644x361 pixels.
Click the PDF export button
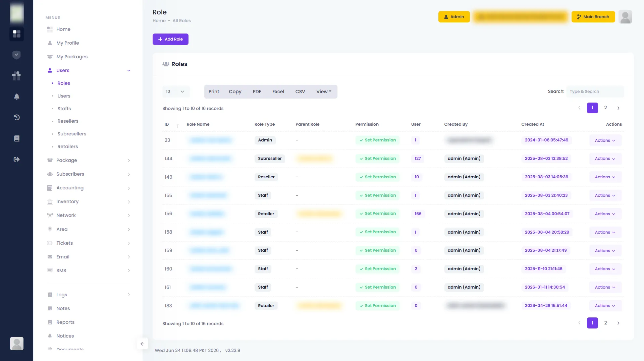[x=257, y=92]
